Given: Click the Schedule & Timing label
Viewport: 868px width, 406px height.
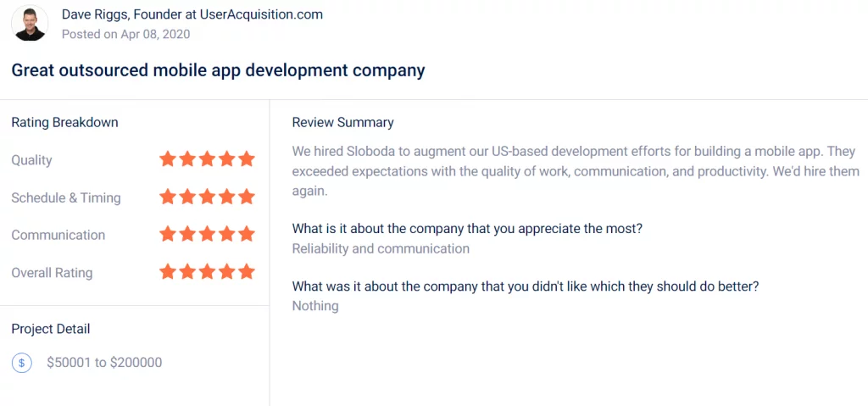Looking at the screenshot, I should [x=66, y=197].
